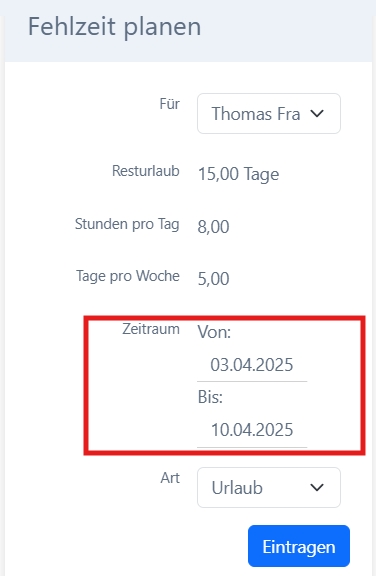Click the Von: label

click(x=214, y=332)
